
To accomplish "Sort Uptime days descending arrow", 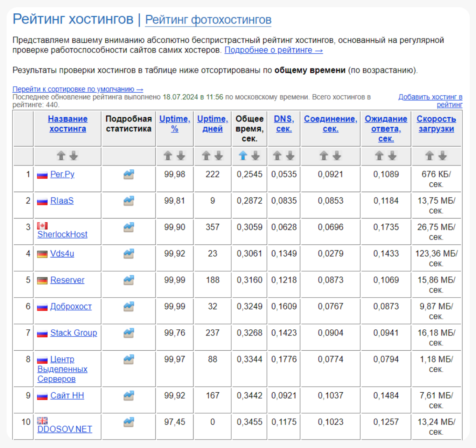I will (x=219, y=156).
